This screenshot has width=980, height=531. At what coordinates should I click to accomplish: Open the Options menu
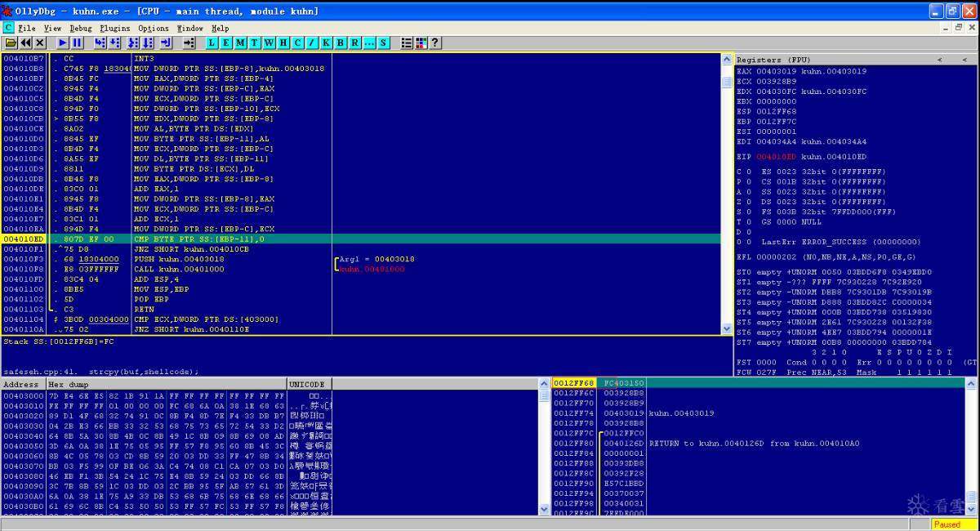coord(154,28)
